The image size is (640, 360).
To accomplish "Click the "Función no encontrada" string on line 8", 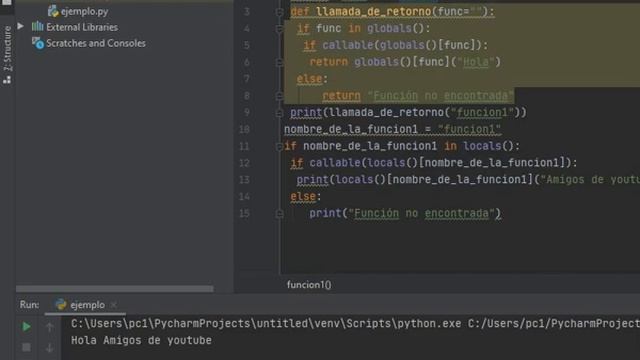I will (x=440, y=96).
